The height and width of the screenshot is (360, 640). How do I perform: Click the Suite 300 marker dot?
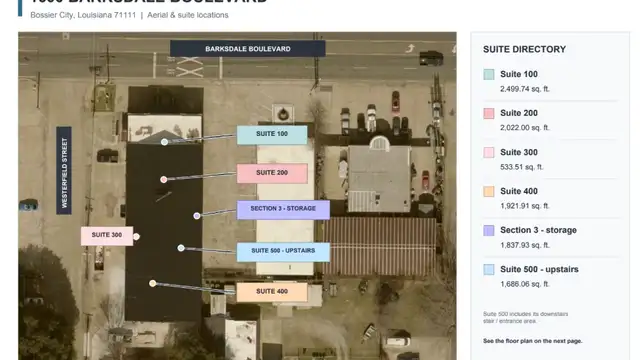[136, 237]
